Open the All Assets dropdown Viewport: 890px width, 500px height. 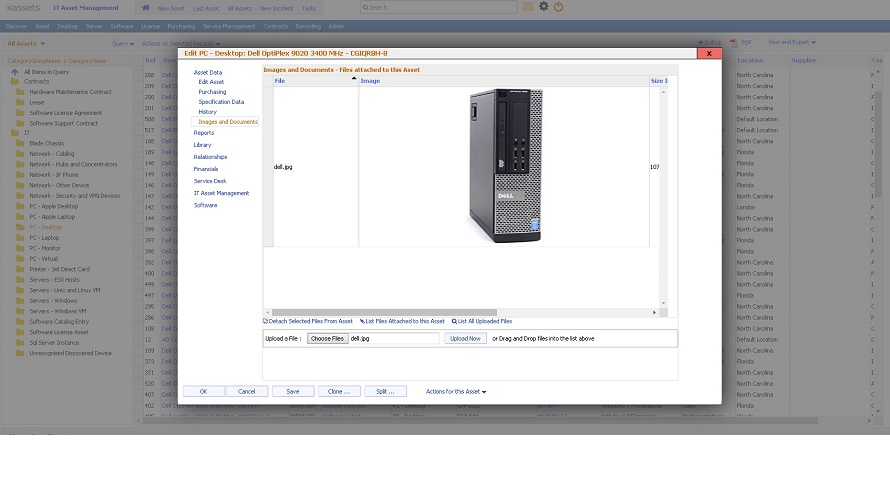(25, 44)
